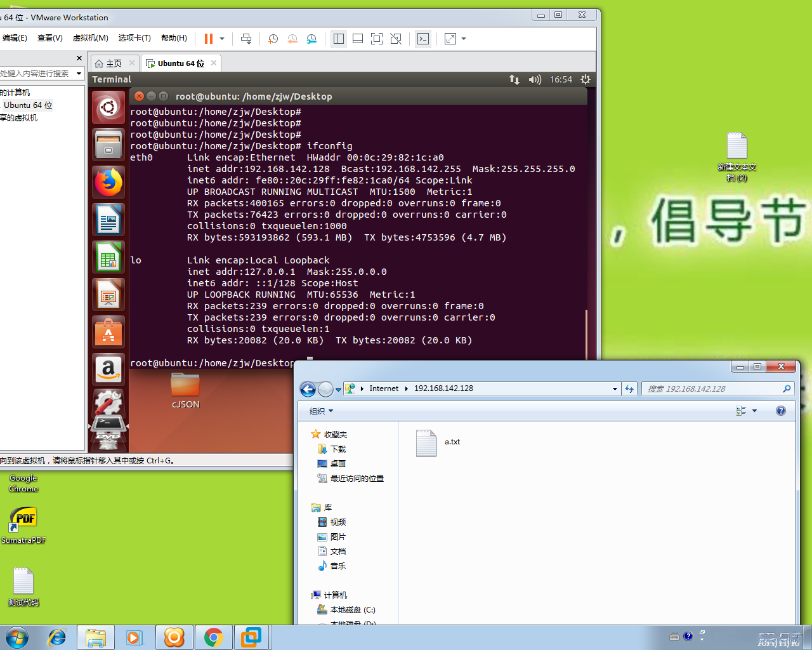Screen dimensions: 812x650
Task: Open the Ubuntu Dash from the launcher
Action: [108, 107]
